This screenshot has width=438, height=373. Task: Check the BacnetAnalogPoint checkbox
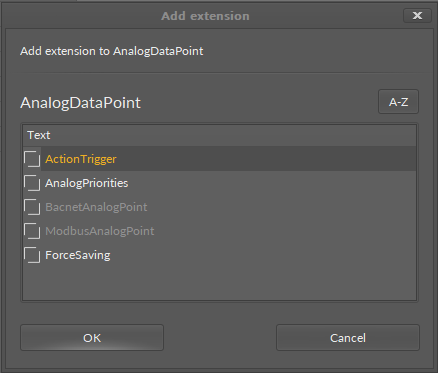pos(32,207)
